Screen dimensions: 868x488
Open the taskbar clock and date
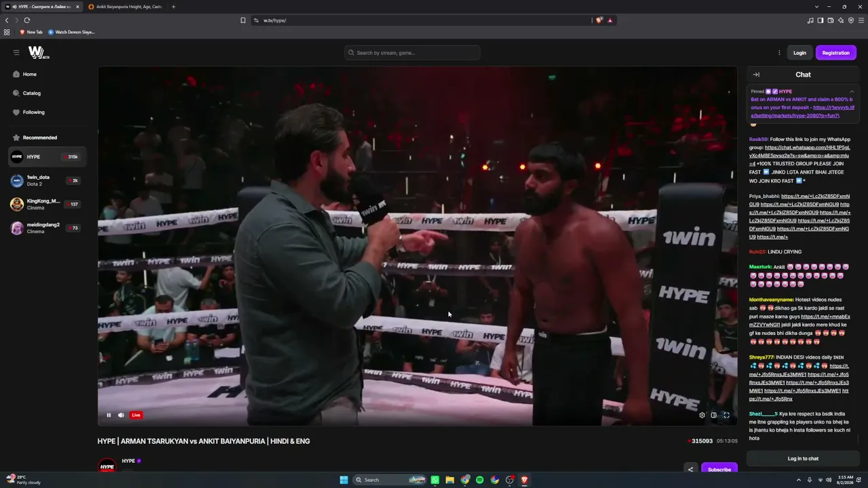click(846, 480)
